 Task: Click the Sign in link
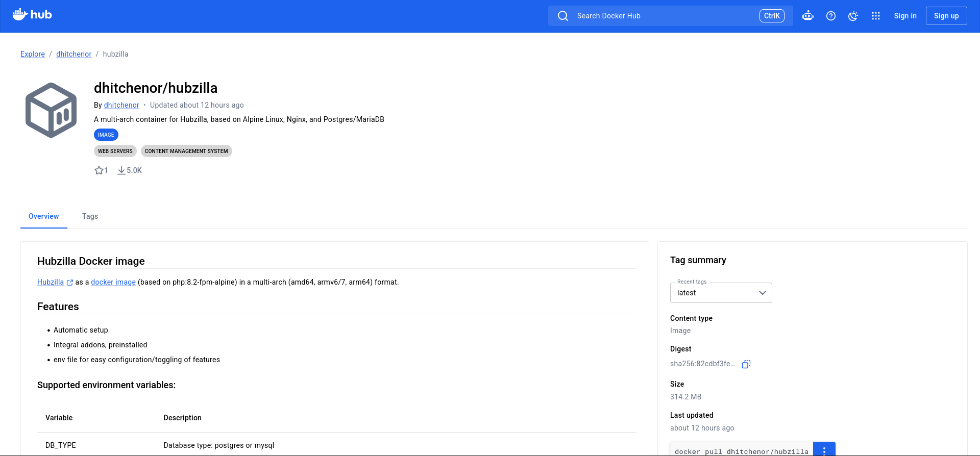(x=905, y=16)
